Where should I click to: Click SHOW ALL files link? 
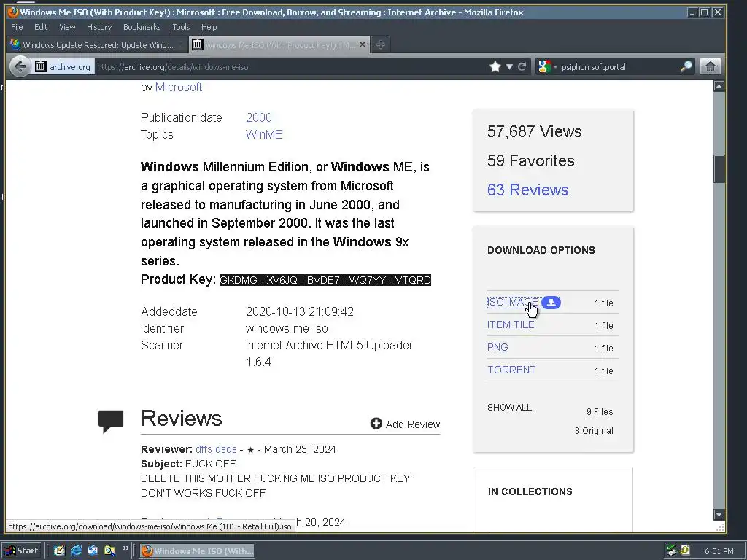point(509,408)
